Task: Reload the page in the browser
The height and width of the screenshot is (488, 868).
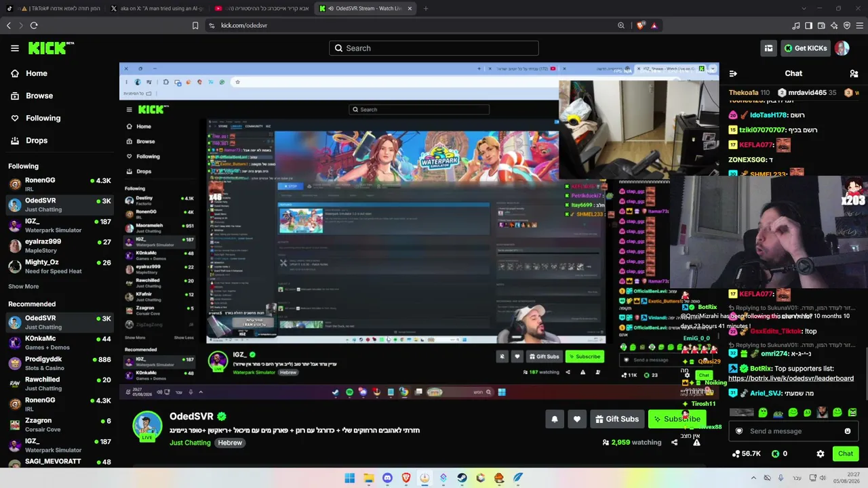Action: coord(34,25)
